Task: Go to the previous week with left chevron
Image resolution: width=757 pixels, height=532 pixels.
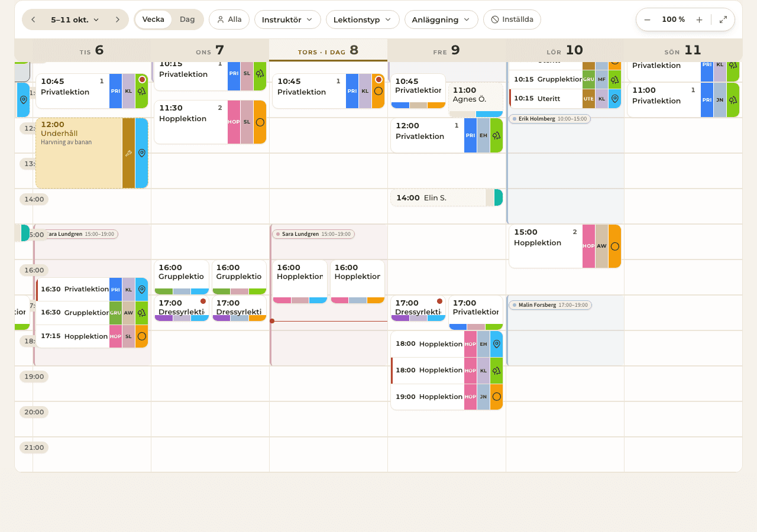Action: (x=33, y=20)
